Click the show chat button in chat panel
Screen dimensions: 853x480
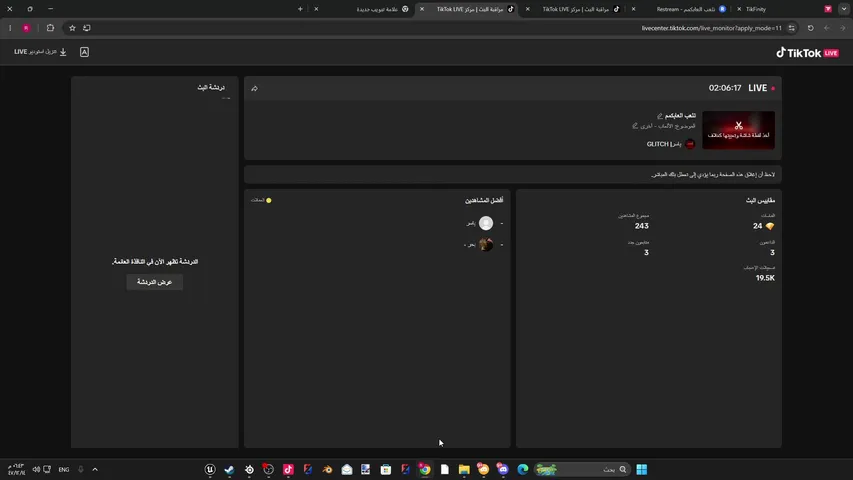tap(154, 282)
